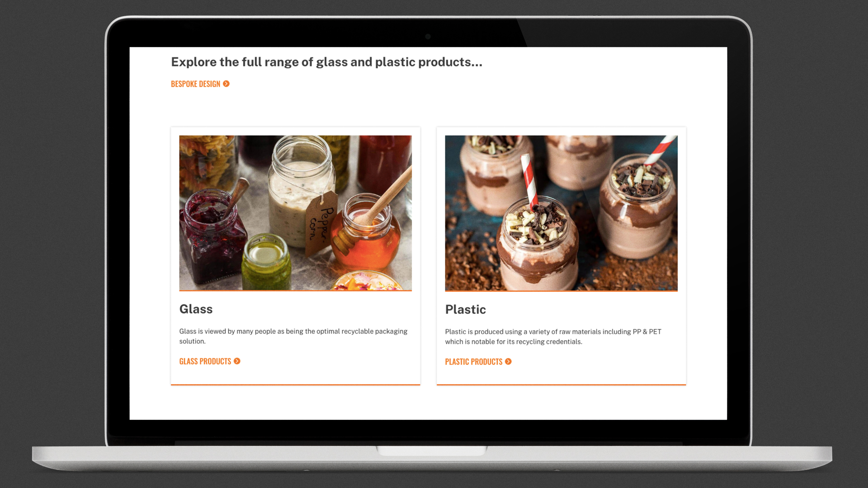Click the pasta-filled jar in glass photo
The image size is (868, 488).
click(208, 162)
